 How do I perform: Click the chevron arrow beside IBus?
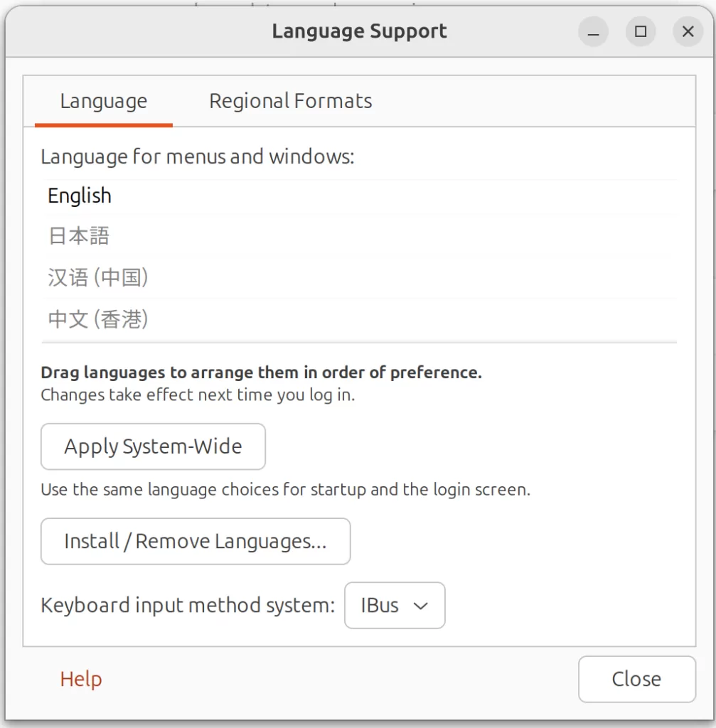[x=421, y=606]
